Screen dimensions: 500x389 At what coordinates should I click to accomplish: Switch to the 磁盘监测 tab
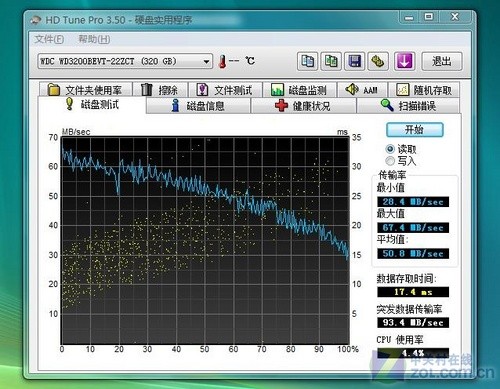pyautogui.click(x=299, y=90)
